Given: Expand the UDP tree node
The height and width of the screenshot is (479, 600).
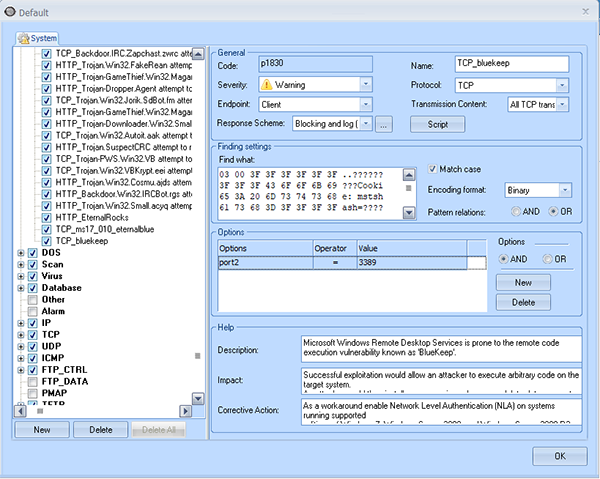Looking at the screenshot, I should [21, 347].
